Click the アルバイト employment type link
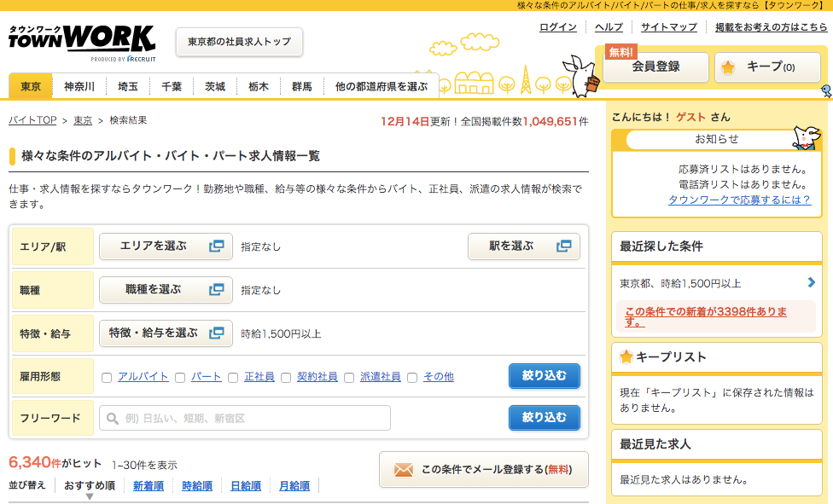The width and height of the screenshot is (833, 504). point(143,377)
